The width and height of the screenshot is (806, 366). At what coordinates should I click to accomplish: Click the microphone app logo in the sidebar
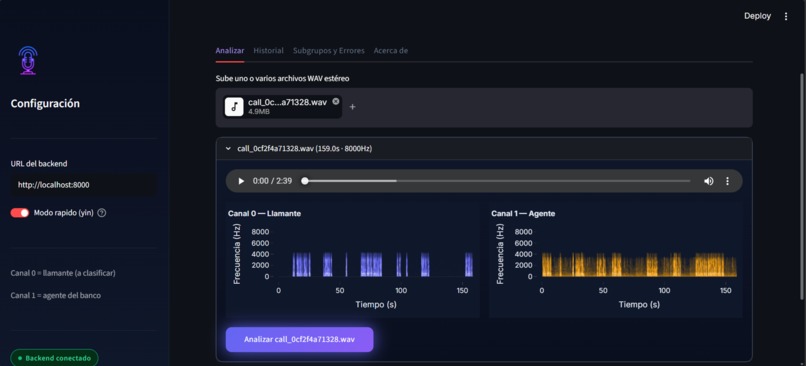(x=28, y=61)
